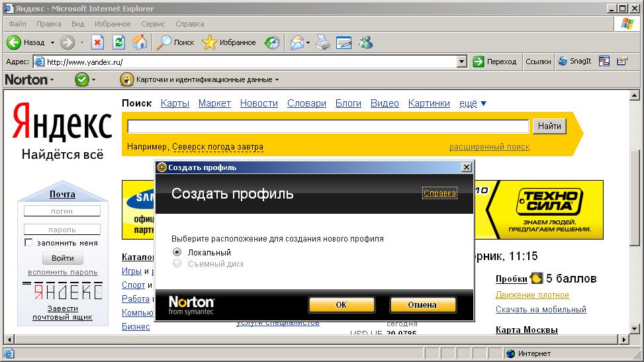
Task: Open the Mail icon dropdown arrow
Action: (308, 43)
